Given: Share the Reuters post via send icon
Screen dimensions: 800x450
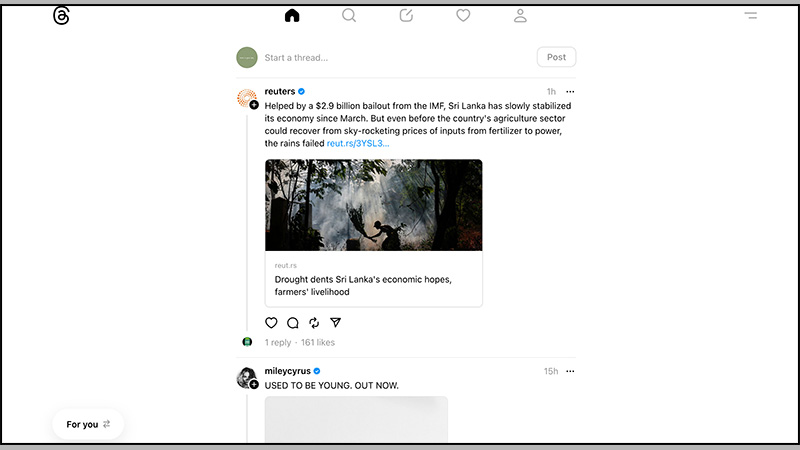Looking at the screenshot, I should pos(336,323).
